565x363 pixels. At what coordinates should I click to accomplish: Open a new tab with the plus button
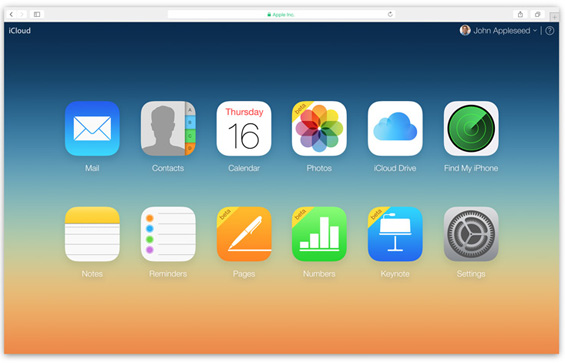pyautogui.click(x=555, y=17)
